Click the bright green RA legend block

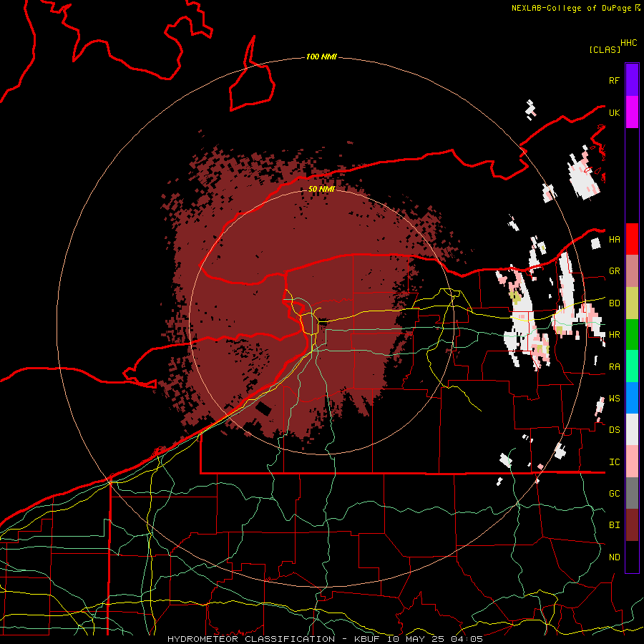[632, 366]
